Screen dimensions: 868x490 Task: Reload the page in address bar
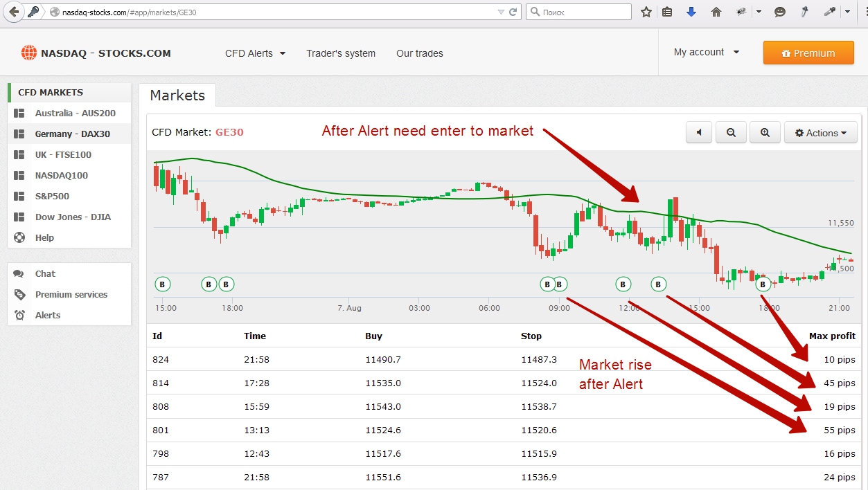tap(513, 12)
